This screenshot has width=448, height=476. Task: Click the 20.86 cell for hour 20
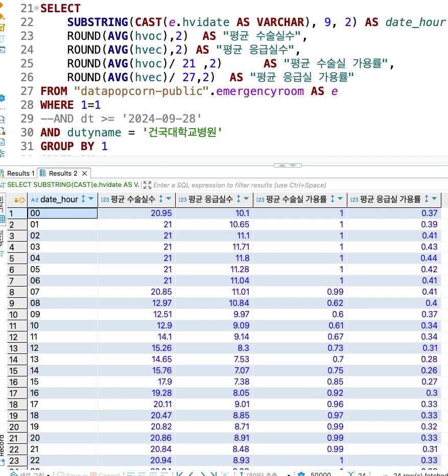[x=137, y=438]
